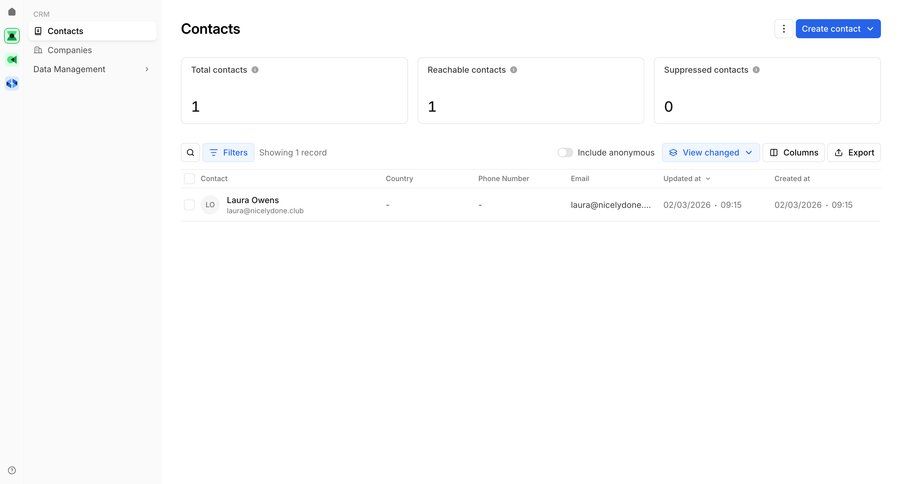Open the green megaphone campaigns icon
The width and height of the screenshot is (900, 484).
(x=11, y=60)
